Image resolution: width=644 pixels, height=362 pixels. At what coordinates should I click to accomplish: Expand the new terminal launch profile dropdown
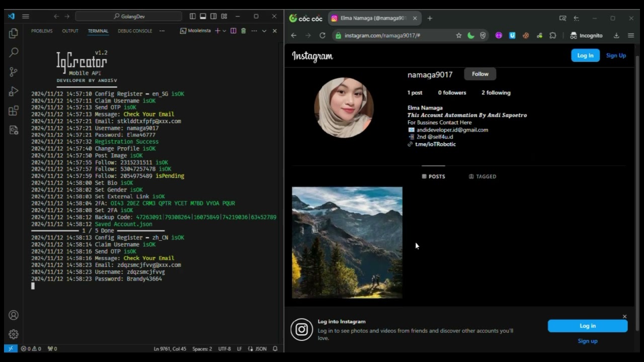tap(224, 31)
